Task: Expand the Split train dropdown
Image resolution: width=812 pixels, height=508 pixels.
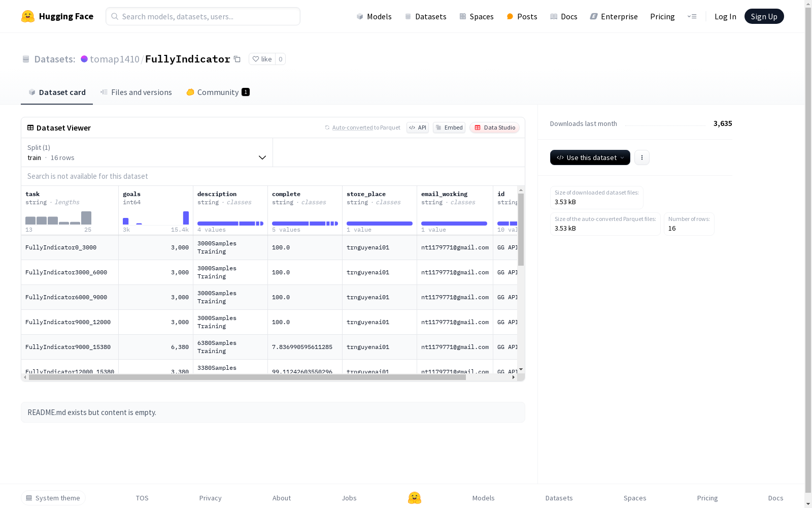Action: click(147, 152)
